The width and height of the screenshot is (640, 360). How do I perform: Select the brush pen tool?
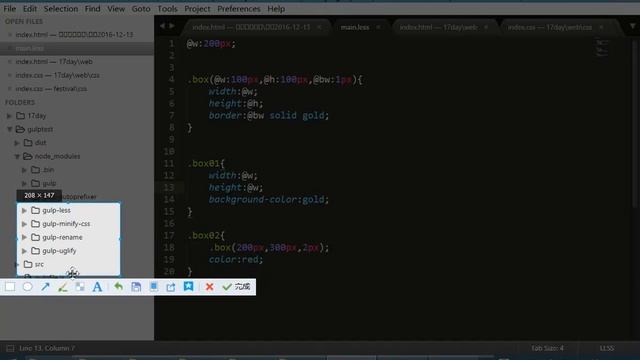click(x=62, y=287)
